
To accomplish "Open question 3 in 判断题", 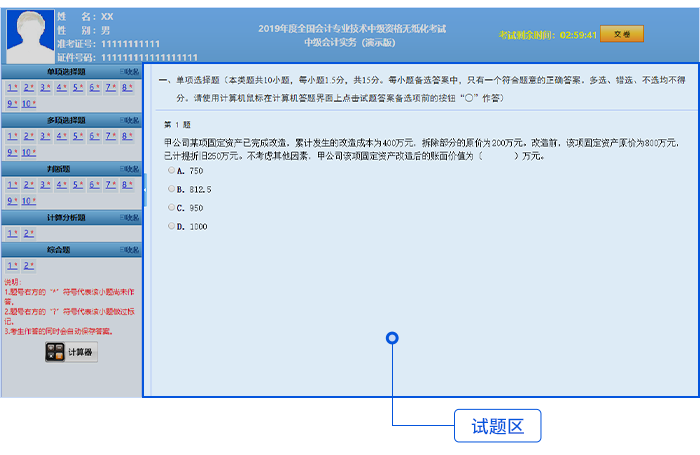I will pos(44,184).
